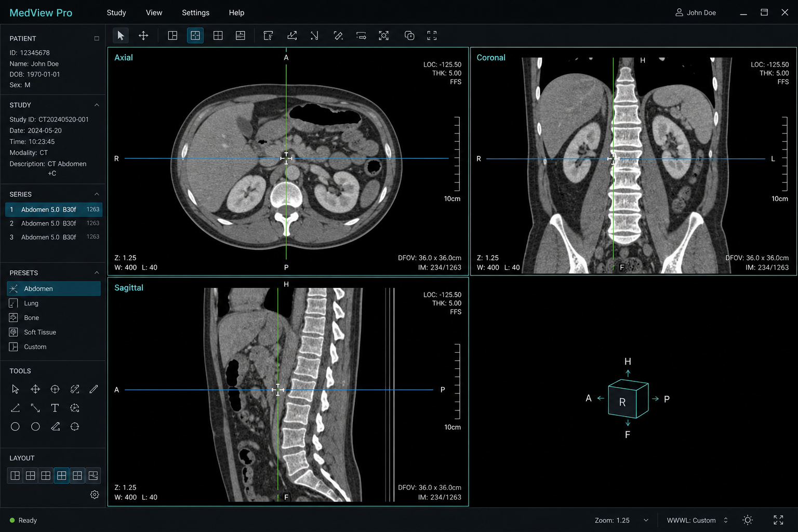
Task: Open the WWWL Custom selector
Action: [697, 520]
